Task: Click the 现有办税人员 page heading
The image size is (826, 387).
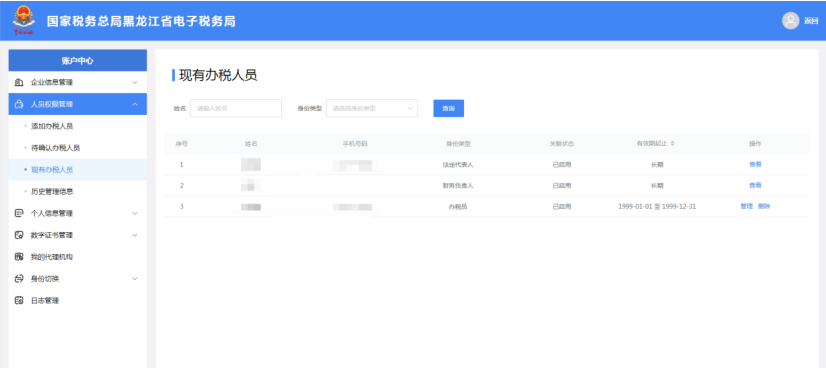Action: [x=218, y=75]
